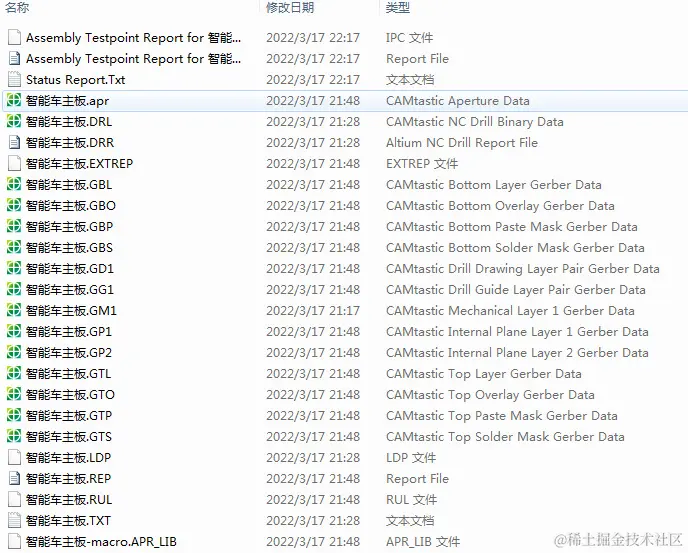Click type 'APR_LIB 文件'

(x=423, y=542)
